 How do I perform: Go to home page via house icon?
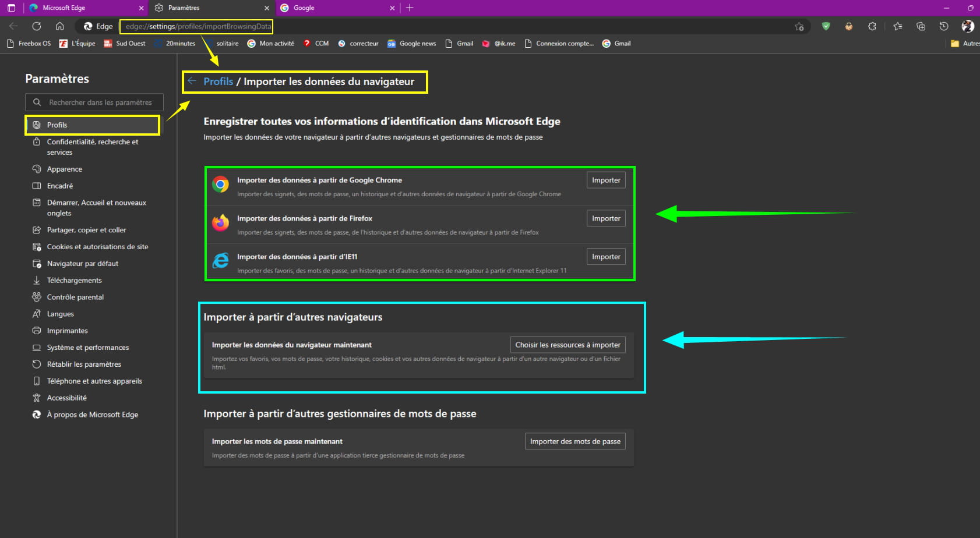coord(59,26)
